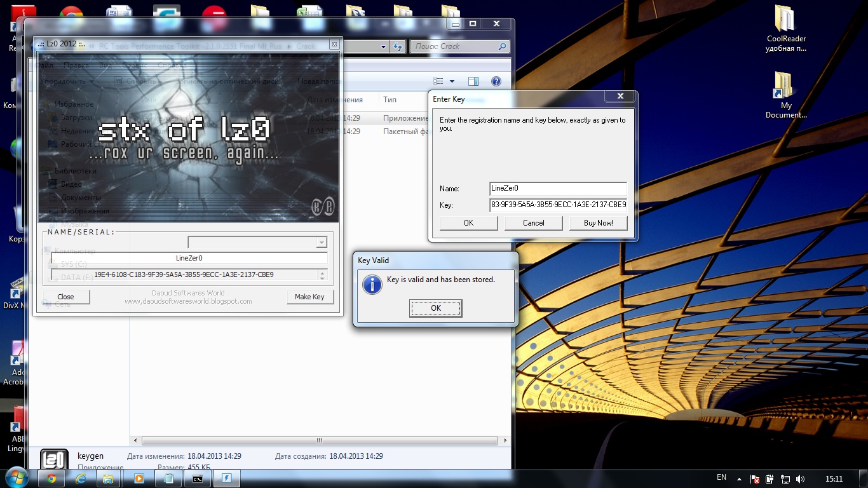Sort by the Тип column header
Viewport: 868px width, 488px height.
pyautogui.click(x=390, y=100)
